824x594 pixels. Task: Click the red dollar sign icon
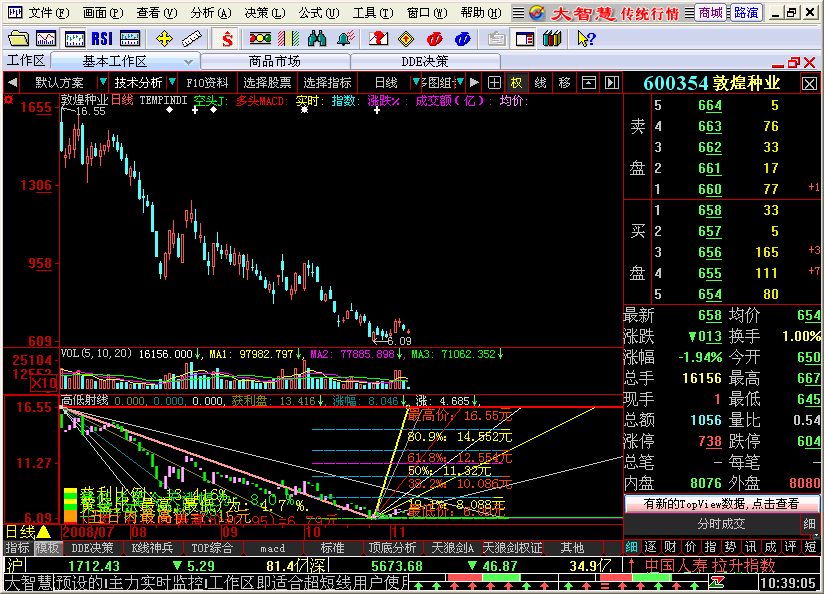pos(227,38)
